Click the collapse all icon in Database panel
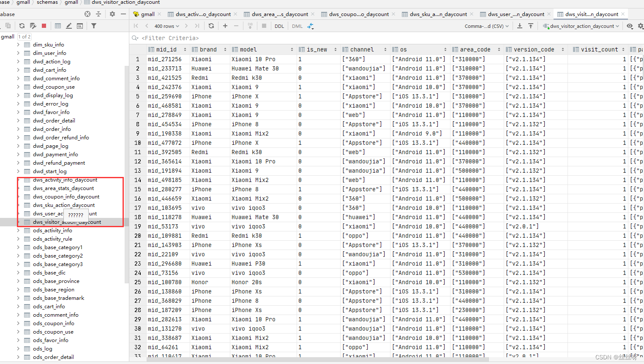The image size is (644, 364). click(98, 14)
